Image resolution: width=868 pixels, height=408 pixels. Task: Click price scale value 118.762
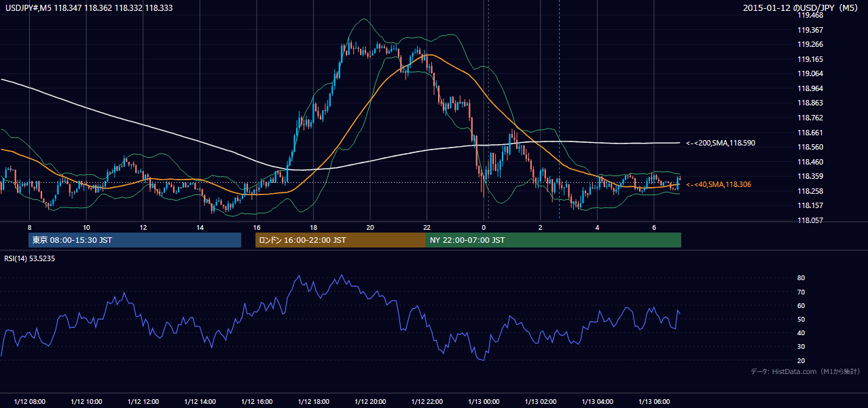pyautogui.click(x=810, y=118)
